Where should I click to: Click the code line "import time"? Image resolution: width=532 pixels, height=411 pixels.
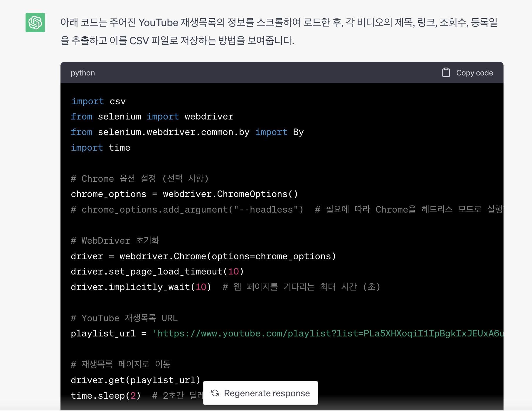pyautogui.click(x=100, y=148)
